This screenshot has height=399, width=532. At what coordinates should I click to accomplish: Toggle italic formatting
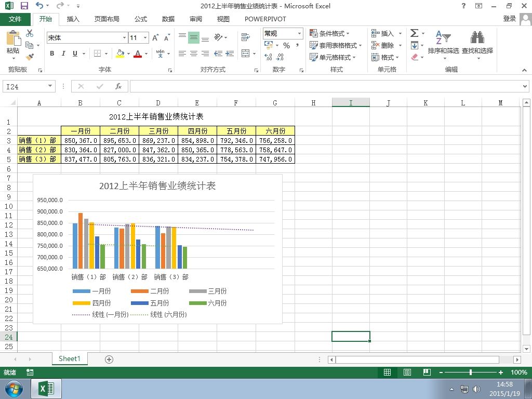(x=63, y=54)
